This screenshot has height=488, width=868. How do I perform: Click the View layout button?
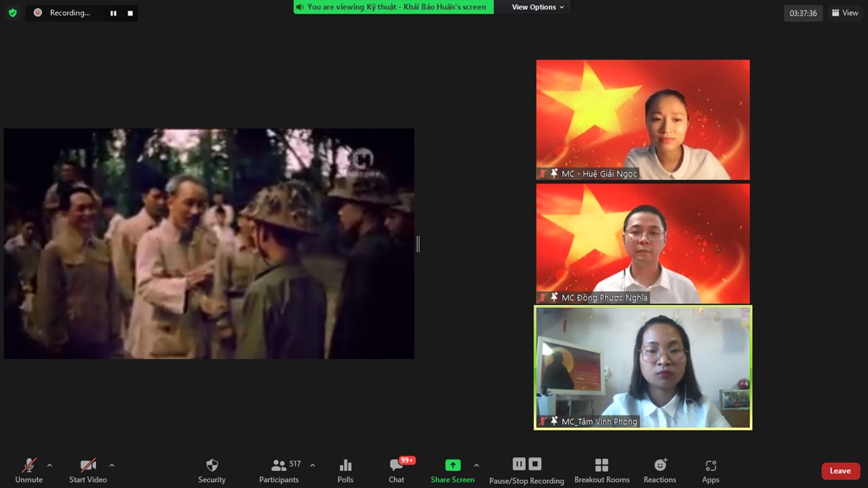point(845,13)
